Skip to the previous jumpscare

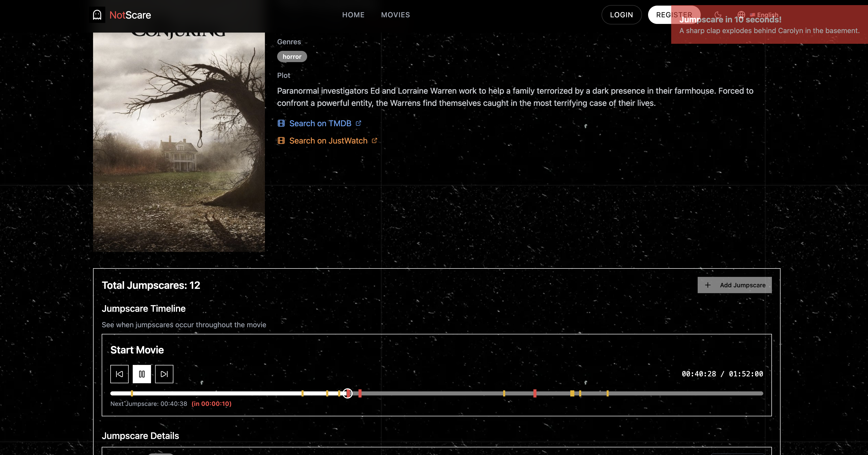tap(119, 374)
